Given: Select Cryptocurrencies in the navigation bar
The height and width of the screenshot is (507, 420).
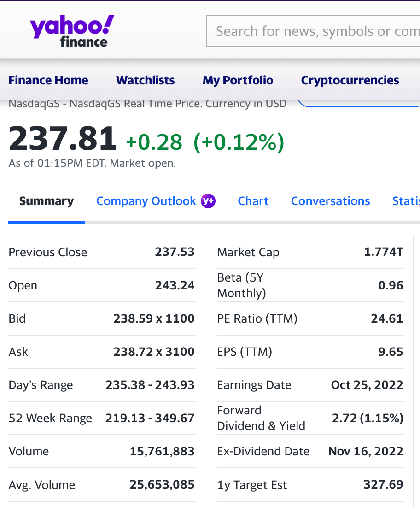Looking at the screenshot, I should pyautogui.click(x=350, y=80).
